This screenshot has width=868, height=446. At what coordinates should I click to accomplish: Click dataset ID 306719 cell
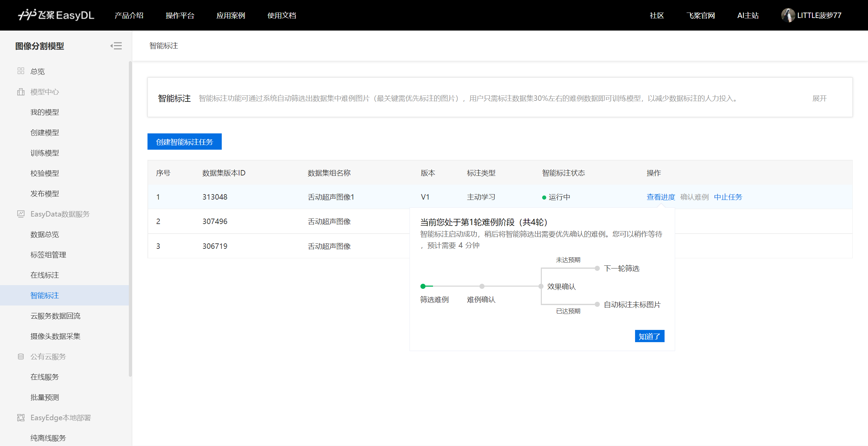(x=215, y=246)
